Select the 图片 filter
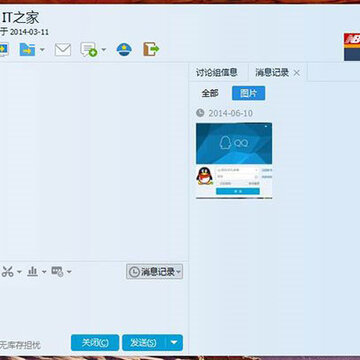This screenshot has height=360, width=360. pyautogui.click(x=249, y=93)
